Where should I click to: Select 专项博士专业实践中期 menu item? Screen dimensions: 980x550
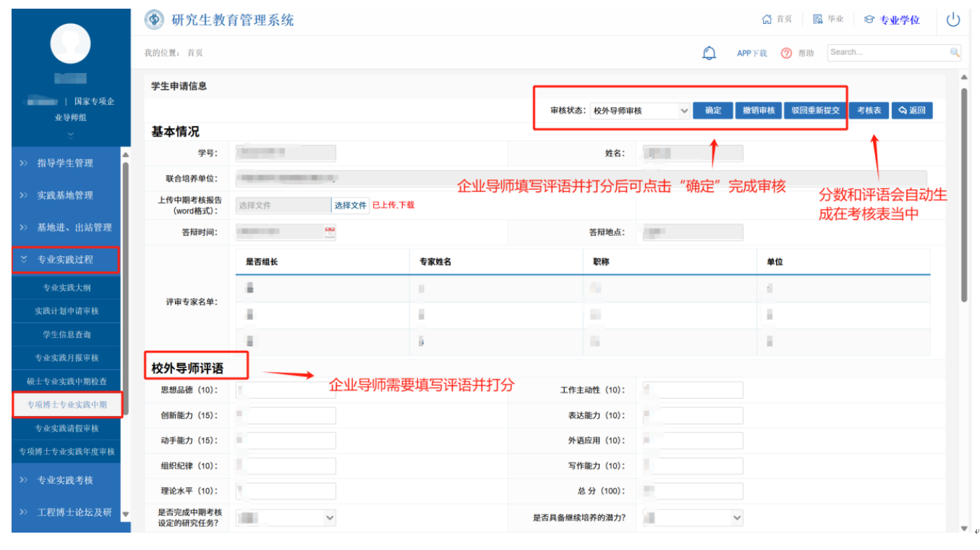[x=67, y=405]
